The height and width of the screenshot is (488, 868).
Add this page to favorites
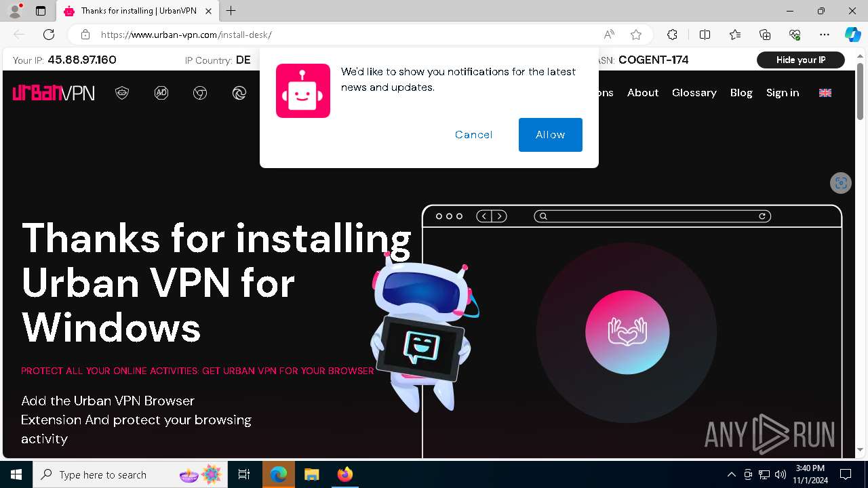636,35
